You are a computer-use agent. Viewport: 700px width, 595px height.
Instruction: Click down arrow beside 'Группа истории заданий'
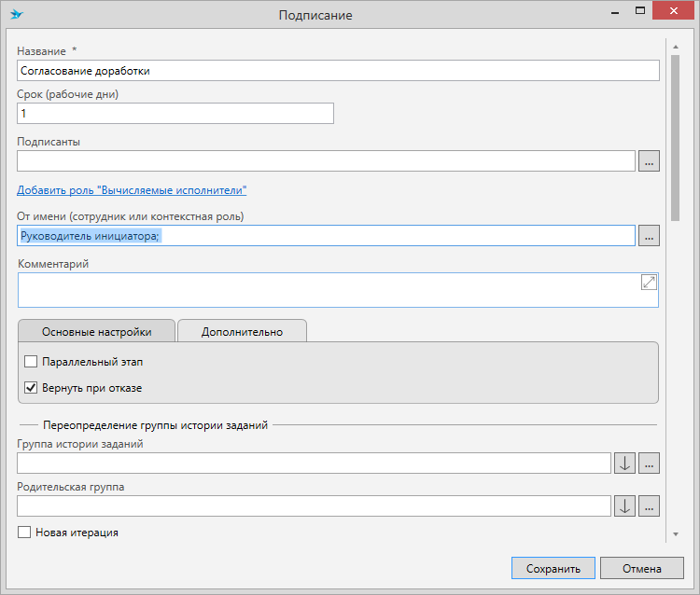tap(624, 464)
